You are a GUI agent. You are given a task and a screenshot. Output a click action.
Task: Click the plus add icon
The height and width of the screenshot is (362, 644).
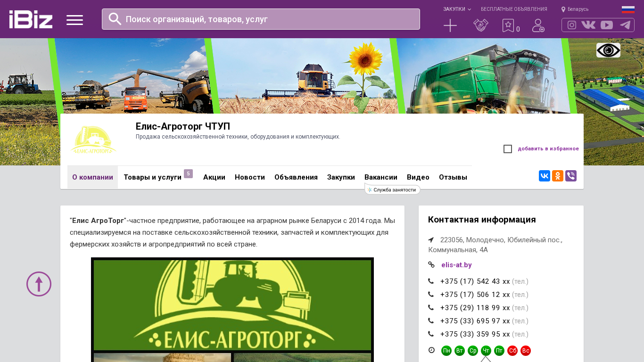(x=450, y=25)
